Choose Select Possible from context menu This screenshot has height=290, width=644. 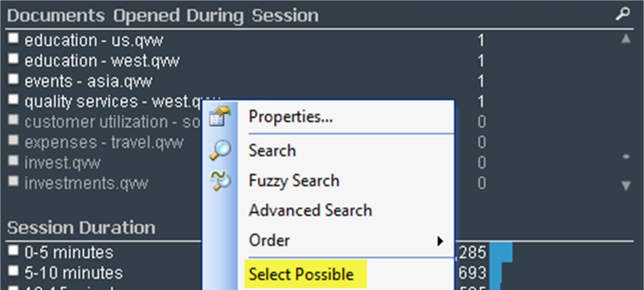pyautogui.click(x=301, y=274)
